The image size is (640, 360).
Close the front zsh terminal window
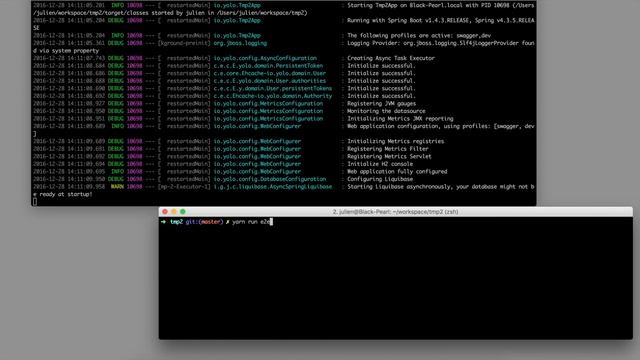click(x=165, y=211)
